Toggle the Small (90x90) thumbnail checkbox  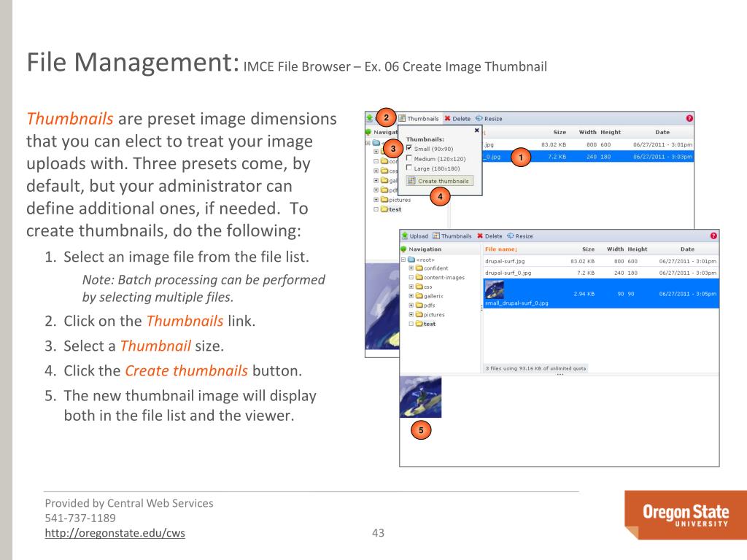point(409,148)
